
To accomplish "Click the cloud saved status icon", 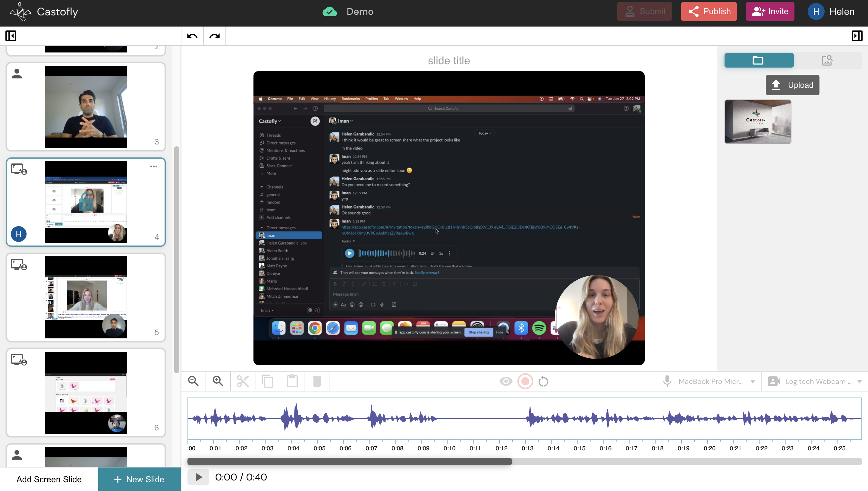I will tap(329, 11).
